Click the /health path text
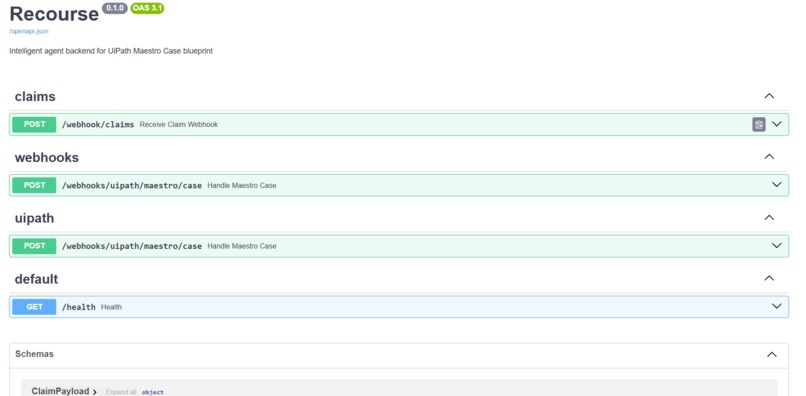This screenshot has height=396, width=806. click(79, 307)
